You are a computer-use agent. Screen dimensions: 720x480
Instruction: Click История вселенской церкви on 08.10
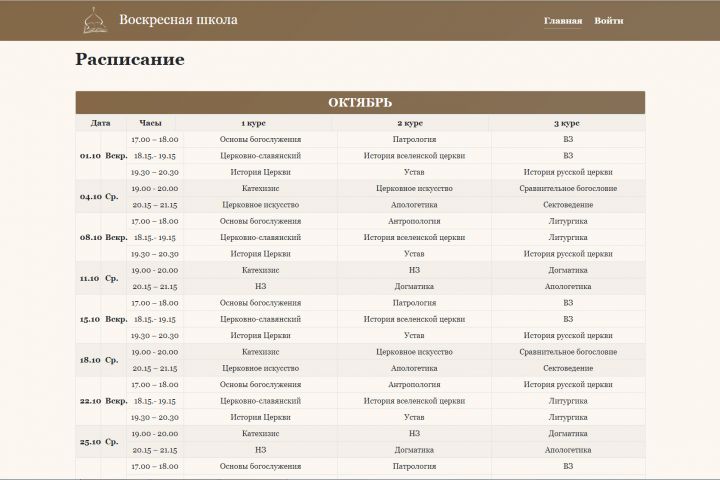click(x=414, y=237)
